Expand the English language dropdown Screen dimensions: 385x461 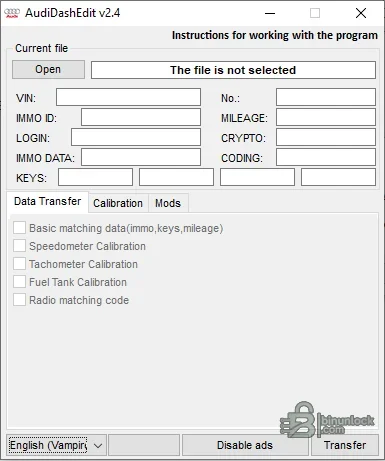(x=56, y=445)
